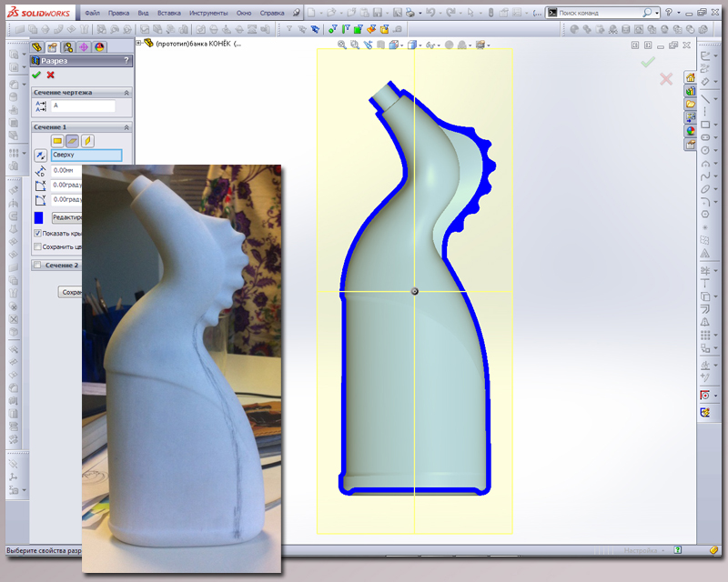
Task: Click the status bar help question icon
Action: click(678, 549)
